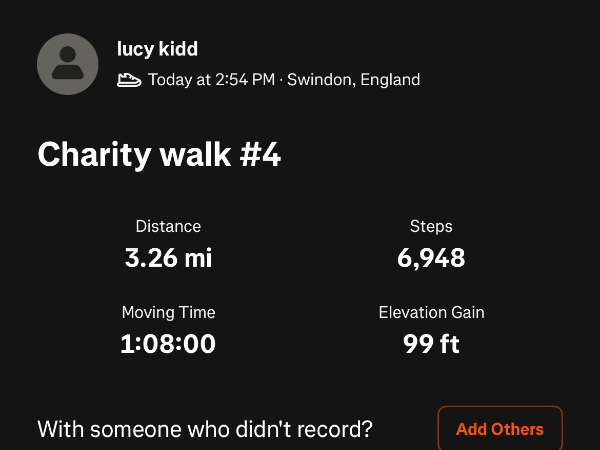Click the Distance stat label
This screenshot has width=600, height=450.
coord(168,227)
